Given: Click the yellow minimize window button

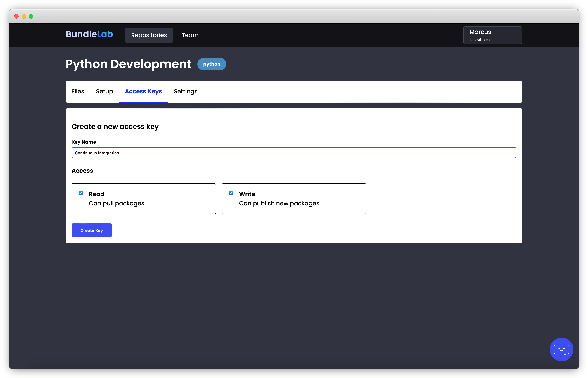Looking at the screenshot, I should click(24, 16).
